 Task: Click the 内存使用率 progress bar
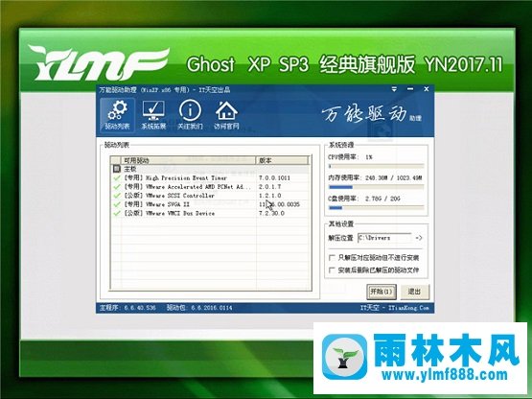click(377, 187)
